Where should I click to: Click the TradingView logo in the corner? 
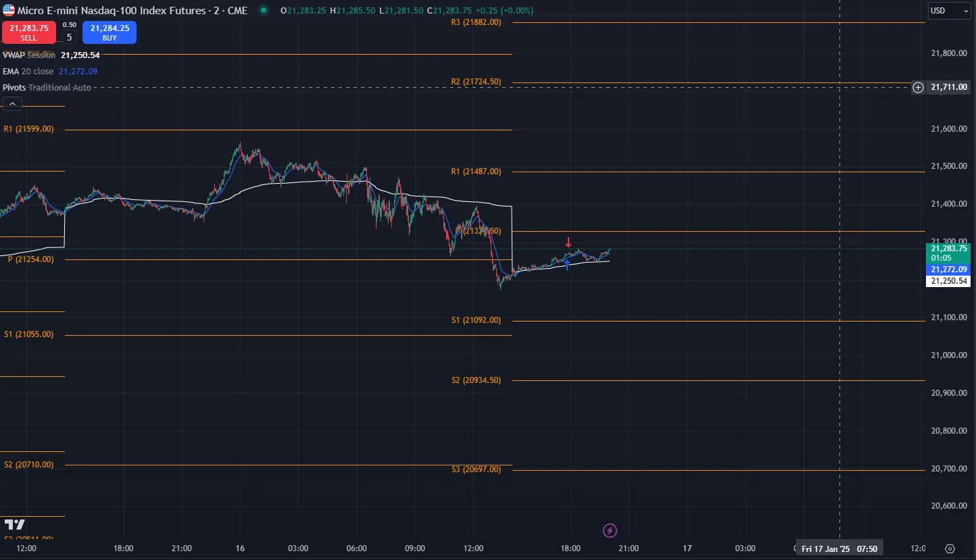click(x=14, y=524)
